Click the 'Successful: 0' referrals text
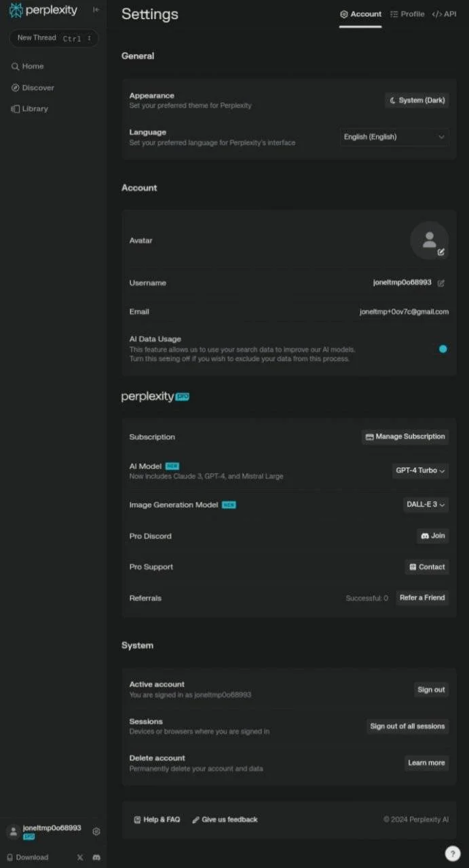The height and width of the screenshot is (868, 469). (367, 598)
